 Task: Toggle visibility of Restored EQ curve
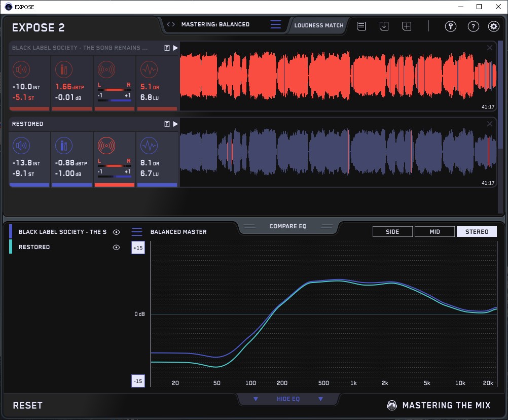point(116,248)
